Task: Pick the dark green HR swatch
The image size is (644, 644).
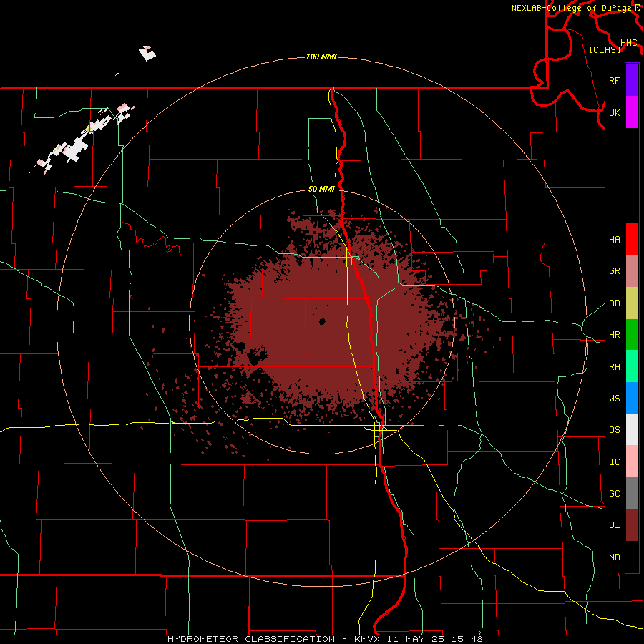Action: [632, 335]
